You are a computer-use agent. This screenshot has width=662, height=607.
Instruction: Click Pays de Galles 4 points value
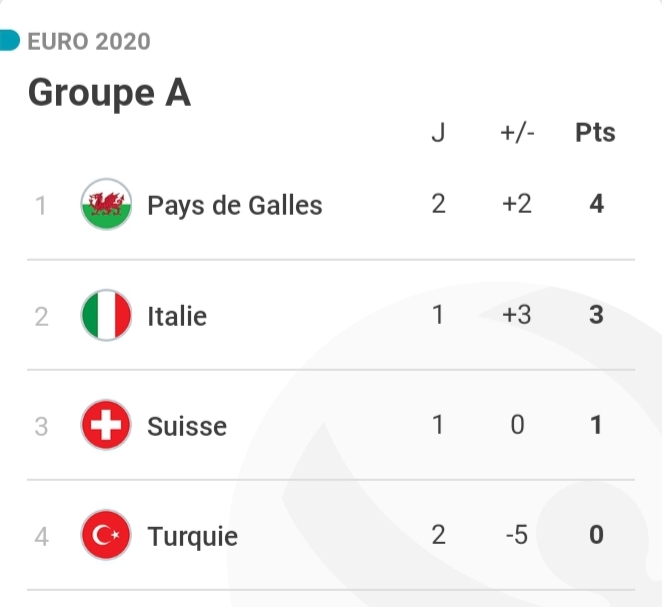[596, 205]
